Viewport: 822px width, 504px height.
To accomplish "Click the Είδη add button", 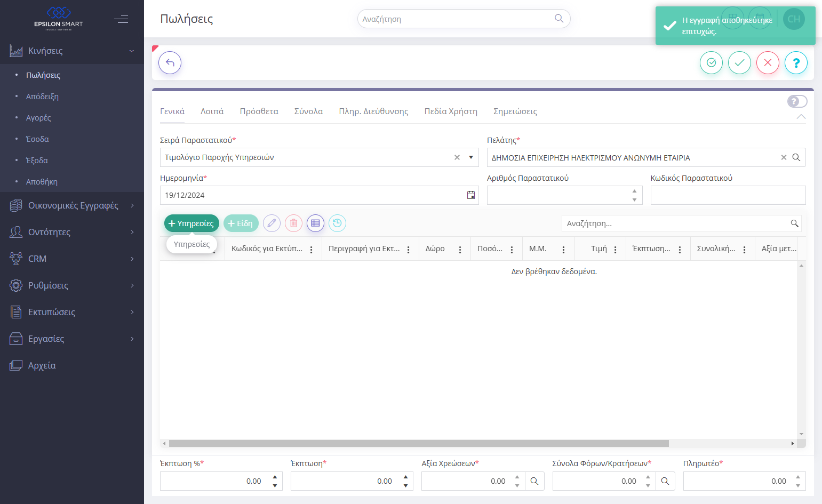I will [x=241, y=223].
